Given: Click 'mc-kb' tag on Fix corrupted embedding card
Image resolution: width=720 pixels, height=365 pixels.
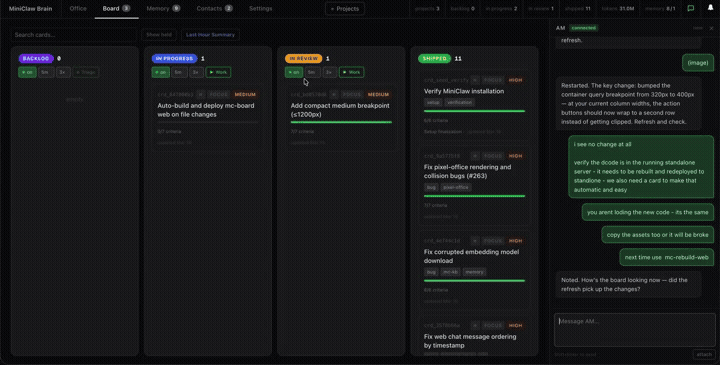Looking at the screenshot, I should 450,272.
